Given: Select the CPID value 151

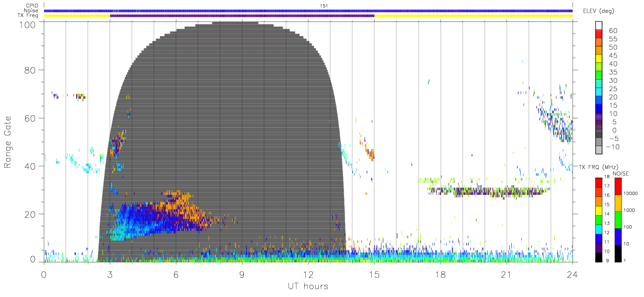Looking at the screenshot, I should pyautogui.click(x=324, y=5).
